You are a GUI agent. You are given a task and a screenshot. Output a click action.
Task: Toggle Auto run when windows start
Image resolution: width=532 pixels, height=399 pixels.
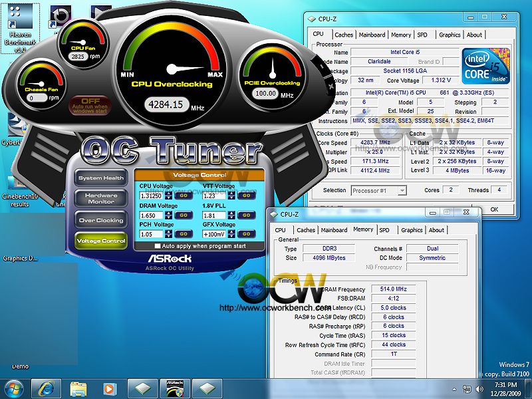(x=90, y=105)
